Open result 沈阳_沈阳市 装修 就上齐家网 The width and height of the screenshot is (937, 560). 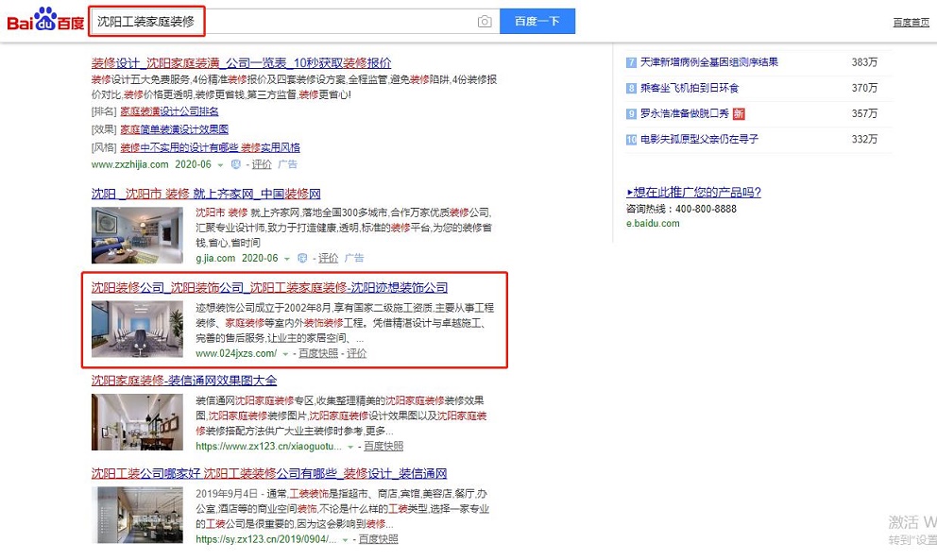pyautogui.click(x=206, y=194)
